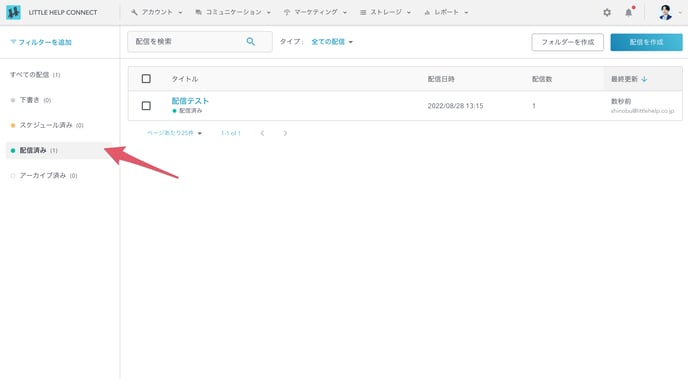Click the 配信を作成 button
The image size is (688, 379).
646,42
